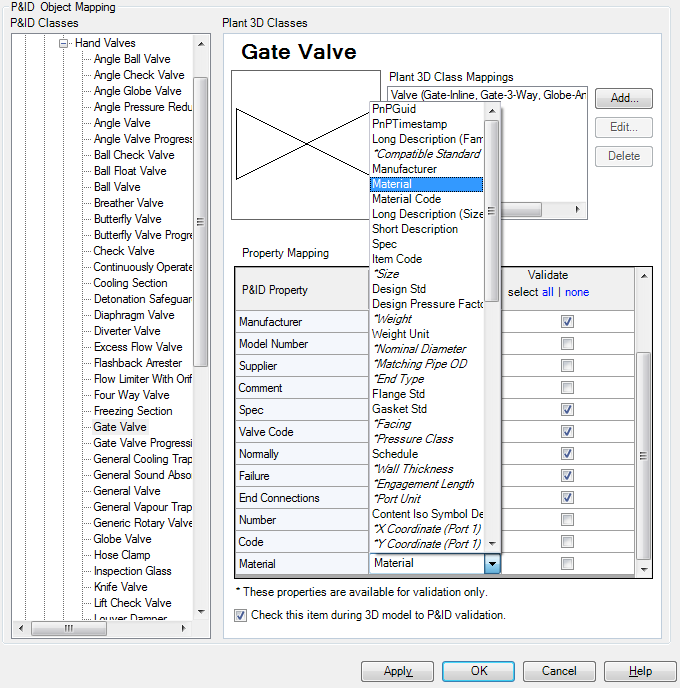Click the select 'all' link
The width and height of the screenshot is (680, 688).
tap(547, 292)
